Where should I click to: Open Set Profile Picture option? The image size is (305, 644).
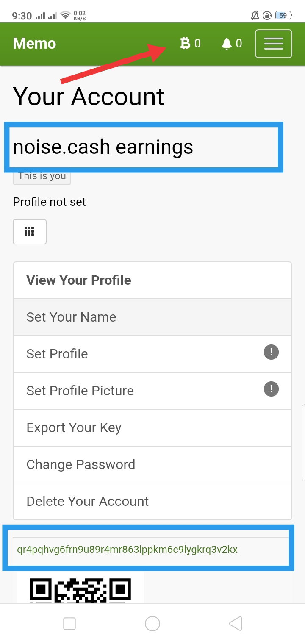(x=152, y=391)
